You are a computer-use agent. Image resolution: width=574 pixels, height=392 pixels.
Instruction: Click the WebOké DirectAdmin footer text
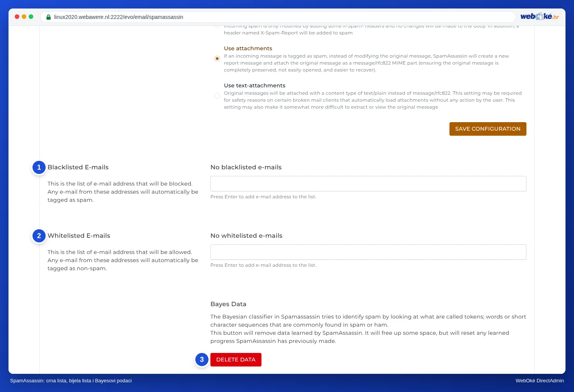(x=540, y=381)
